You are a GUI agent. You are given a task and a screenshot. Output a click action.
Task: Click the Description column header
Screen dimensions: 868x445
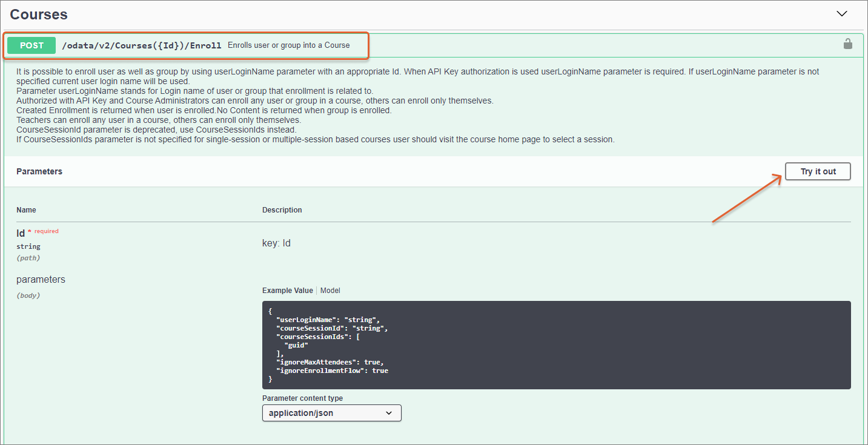coord(282,210)
